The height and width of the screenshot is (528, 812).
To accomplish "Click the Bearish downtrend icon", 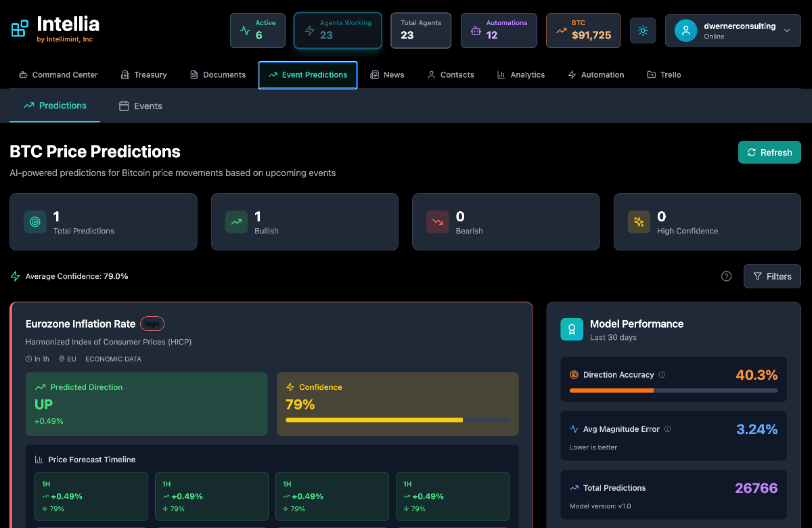I will point(437,221).
